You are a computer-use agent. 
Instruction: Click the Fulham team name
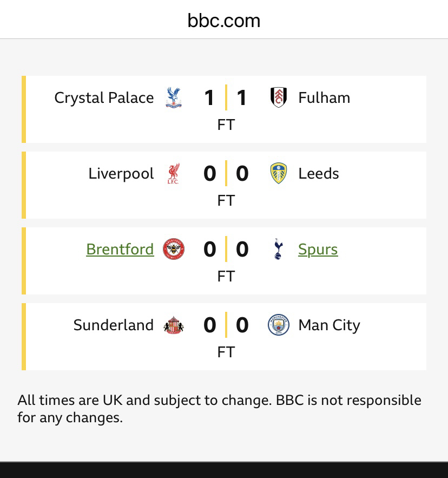324,97
